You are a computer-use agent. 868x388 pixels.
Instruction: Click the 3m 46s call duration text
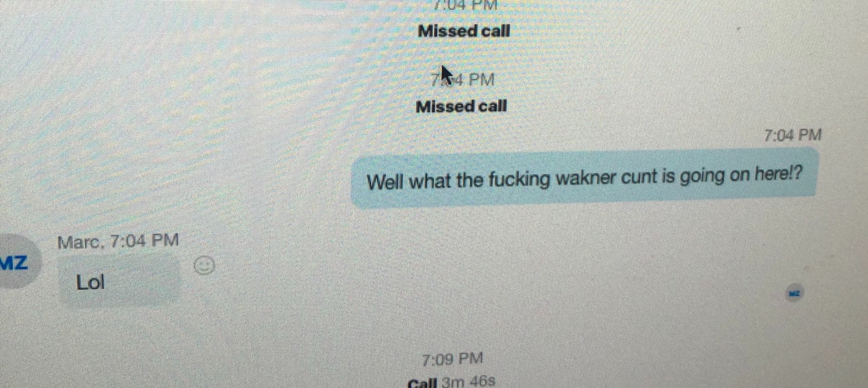[x=468, y=382]
